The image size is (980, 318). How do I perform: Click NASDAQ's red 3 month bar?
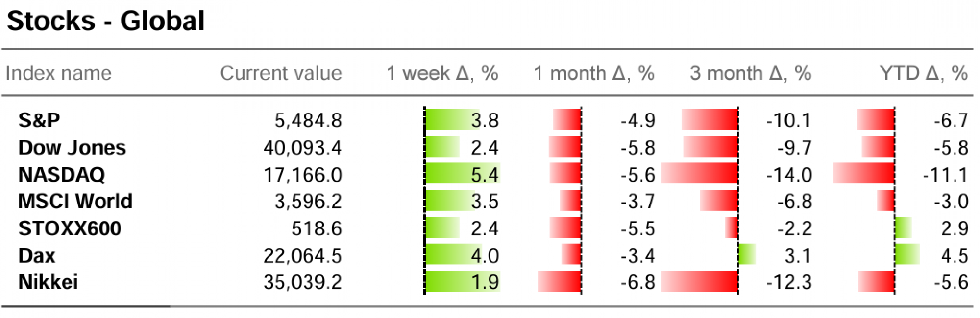(x=700, y=174)
